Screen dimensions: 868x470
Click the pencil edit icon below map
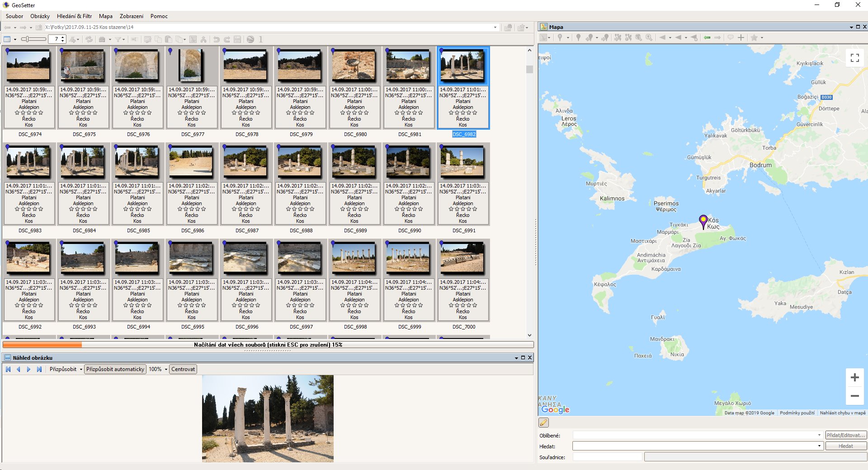[543, 423]
